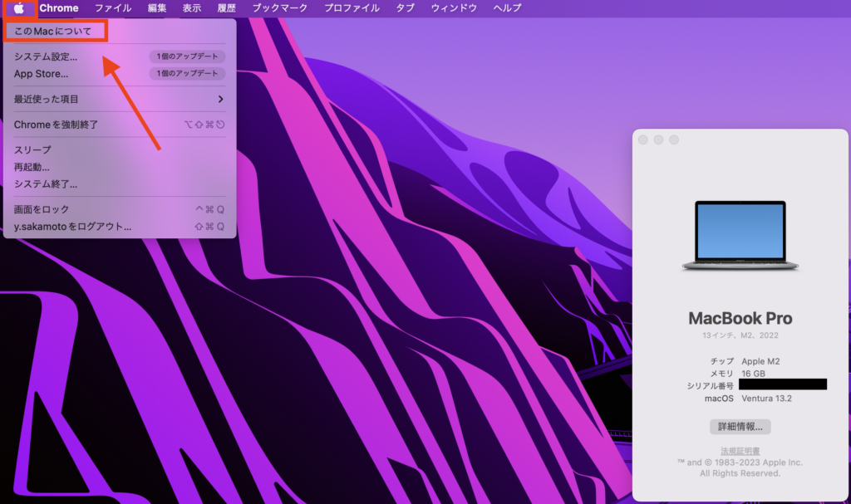851x504 pixels.
Task: Click the About window zoom button
Action: [x=674, y=140]
